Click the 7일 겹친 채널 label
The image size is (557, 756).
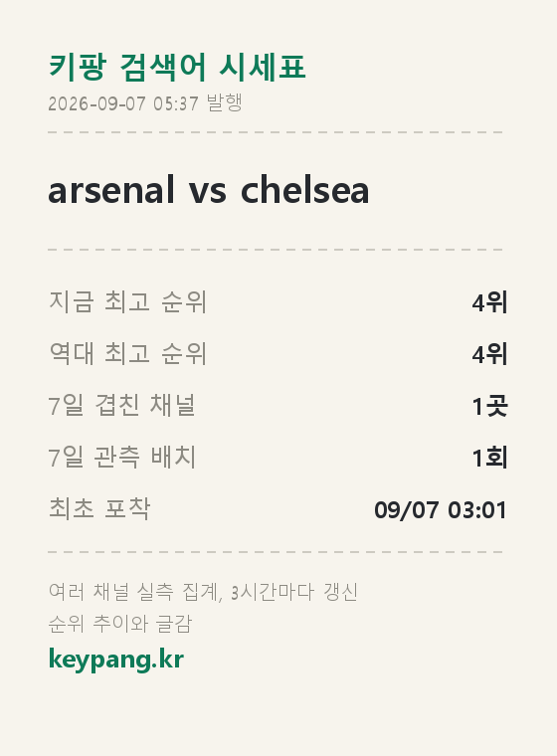[122, 405]
